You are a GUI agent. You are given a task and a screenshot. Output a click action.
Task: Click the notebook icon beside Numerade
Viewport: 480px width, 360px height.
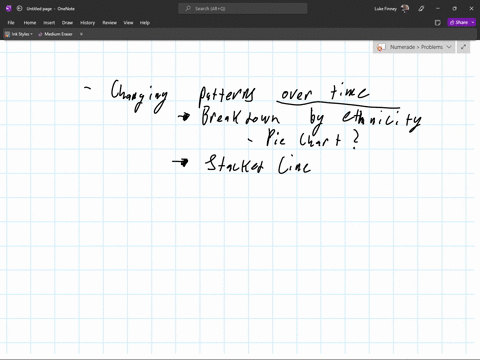coord(381,47)
